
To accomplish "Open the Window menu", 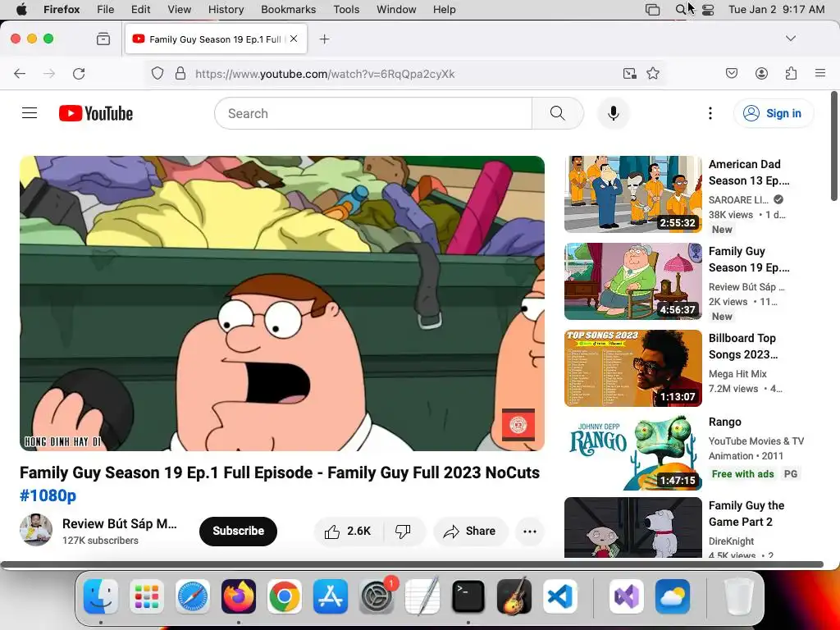I will coord(396,10).
